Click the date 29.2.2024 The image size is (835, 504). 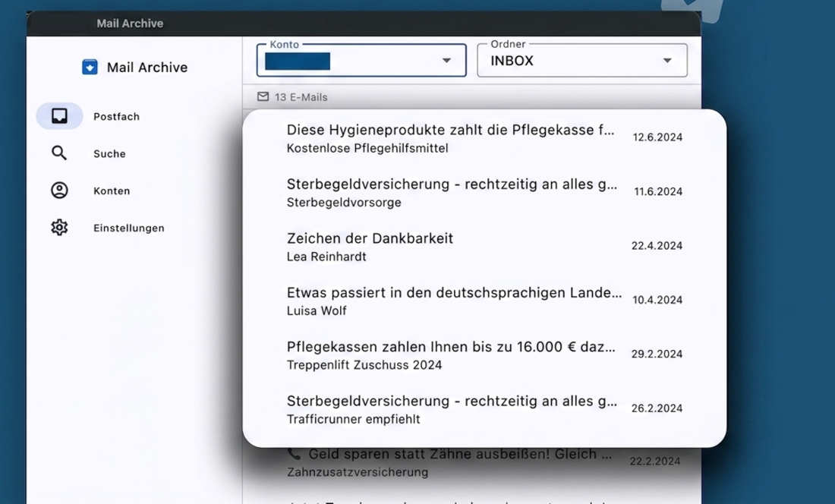point(657,354)
